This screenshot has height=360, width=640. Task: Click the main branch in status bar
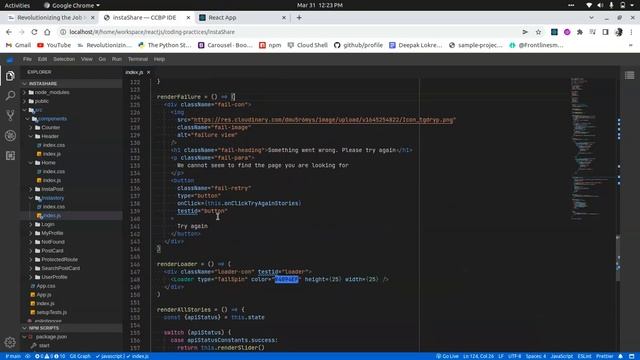pos(13,356)
